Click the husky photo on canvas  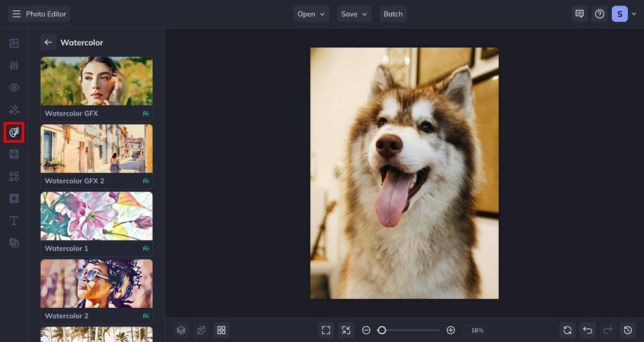click(405, 173)
